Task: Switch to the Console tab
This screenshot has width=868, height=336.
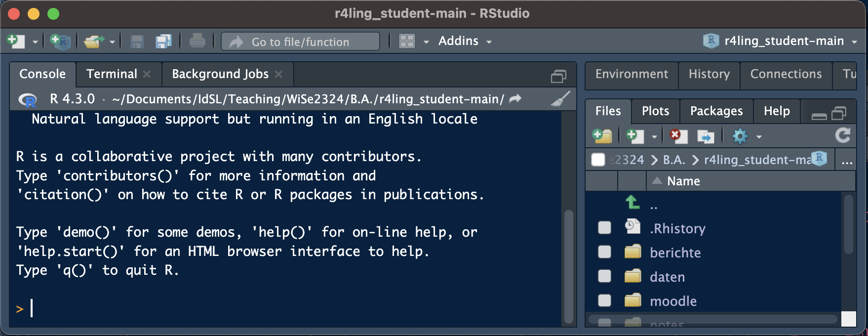Action: 42,74
